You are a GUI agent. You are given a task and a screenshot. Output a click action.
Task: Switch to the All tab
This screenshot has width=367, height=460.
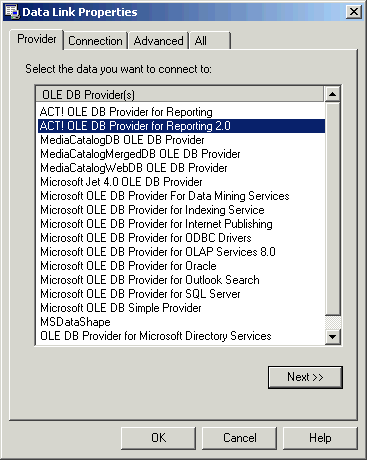[x=209, y=41]
